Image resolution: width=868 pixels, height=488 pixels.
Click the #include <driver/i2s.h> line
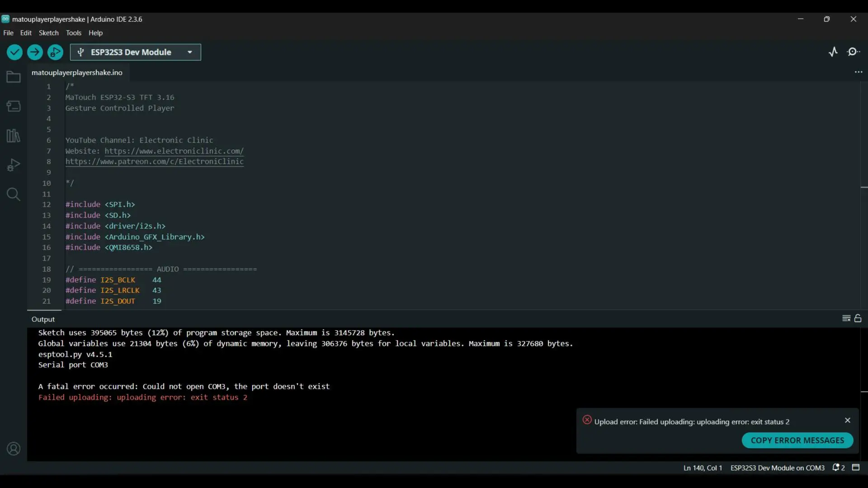[x=115, y=226]
